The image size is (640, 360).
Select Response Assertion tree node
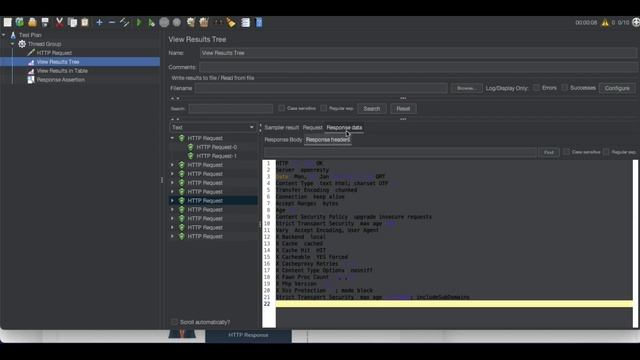point(61,80)
